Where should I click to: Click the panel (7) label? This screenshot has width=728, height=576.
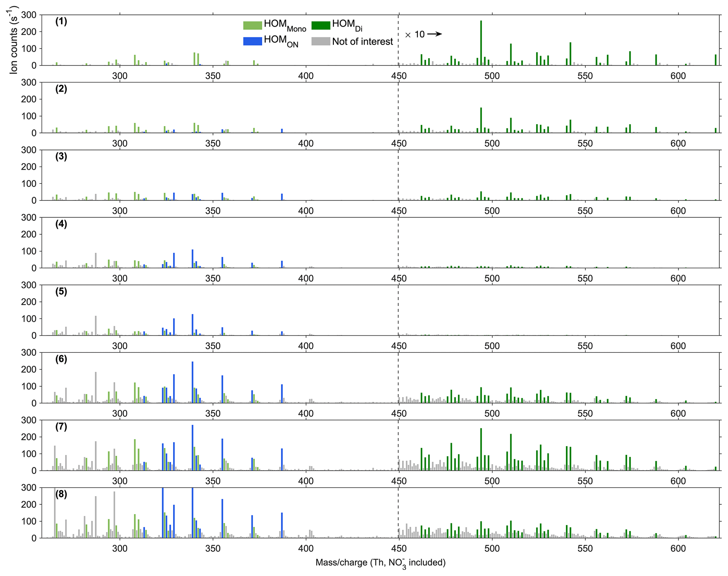point(61,427)
